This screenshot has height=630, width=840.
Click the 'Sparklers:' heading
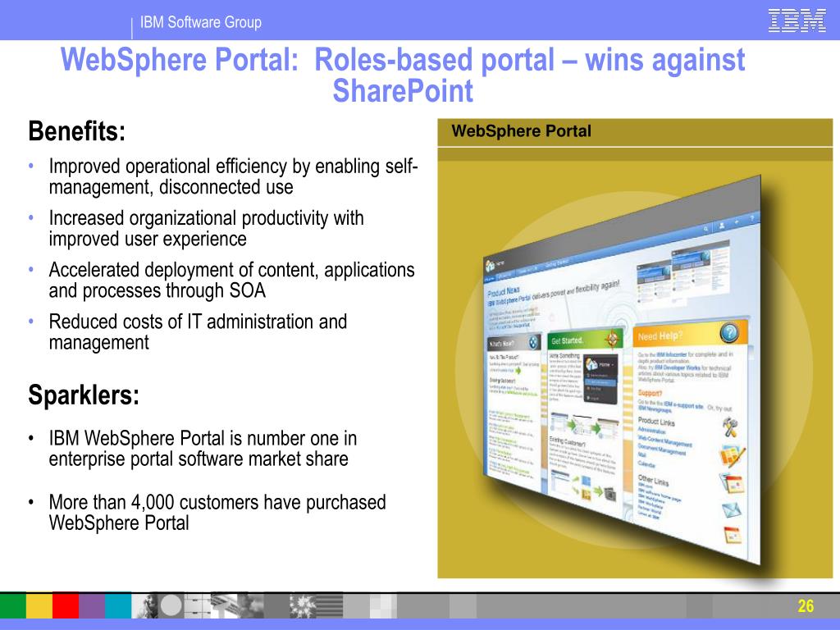point(84,395)
